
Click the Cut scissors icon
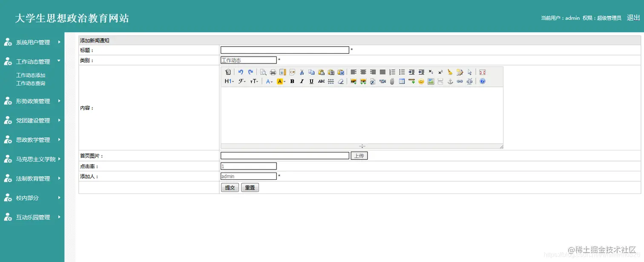[302, 72]
